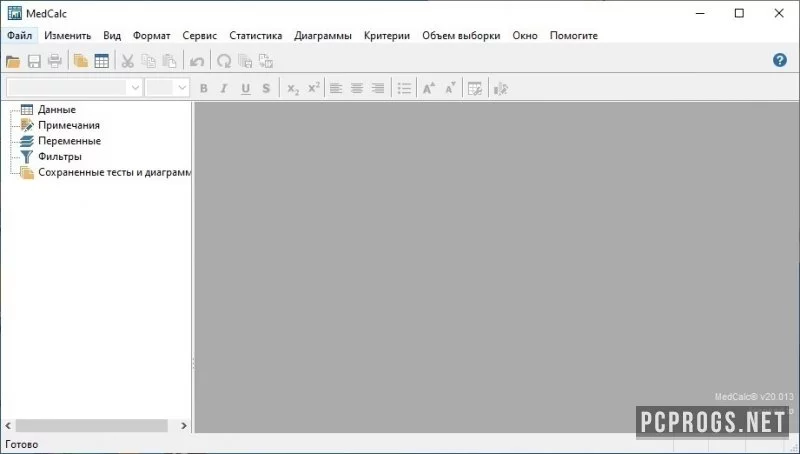Toggle Bold formatting
The height and width of the screenshot is (454, 800).
click(x=204, y=89)
